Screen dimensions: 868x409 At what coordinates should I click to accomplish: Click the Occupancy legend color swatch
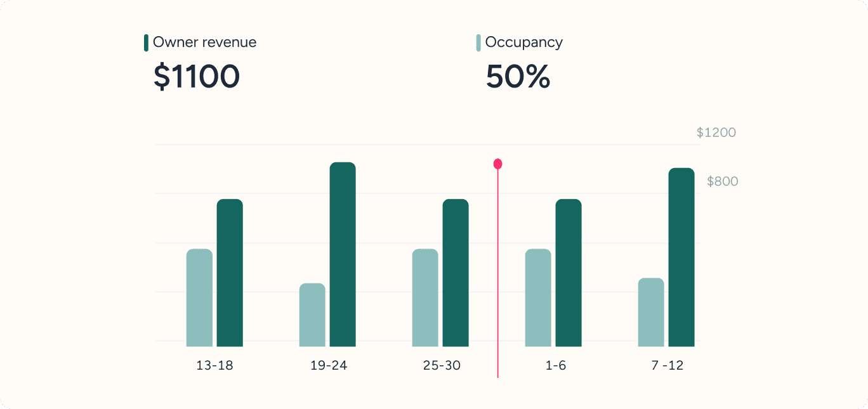[x=478, y=43]
